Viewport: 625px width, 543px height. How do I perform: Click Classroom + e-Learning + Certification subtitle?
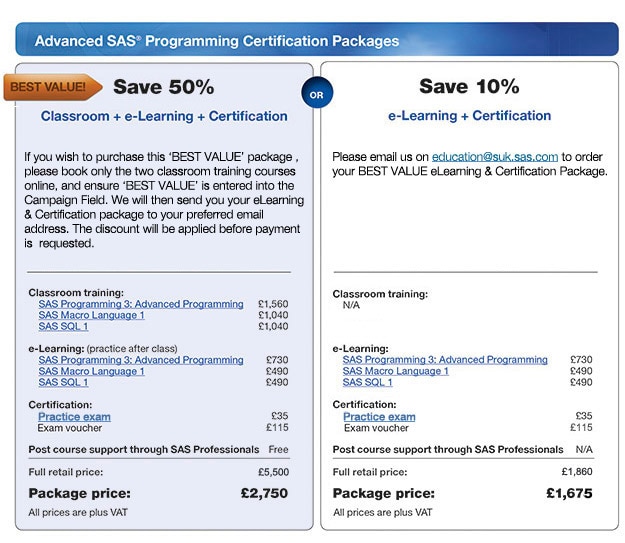[x=164, y=116]
